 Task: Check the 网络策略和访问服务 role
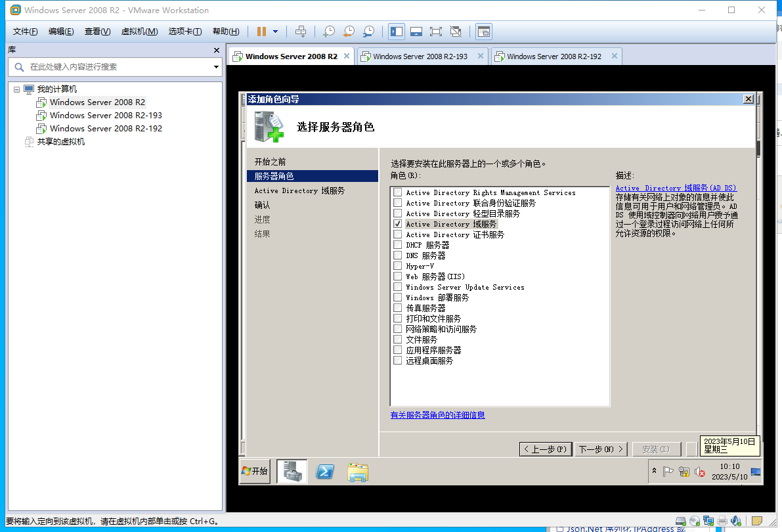point(397,328)
